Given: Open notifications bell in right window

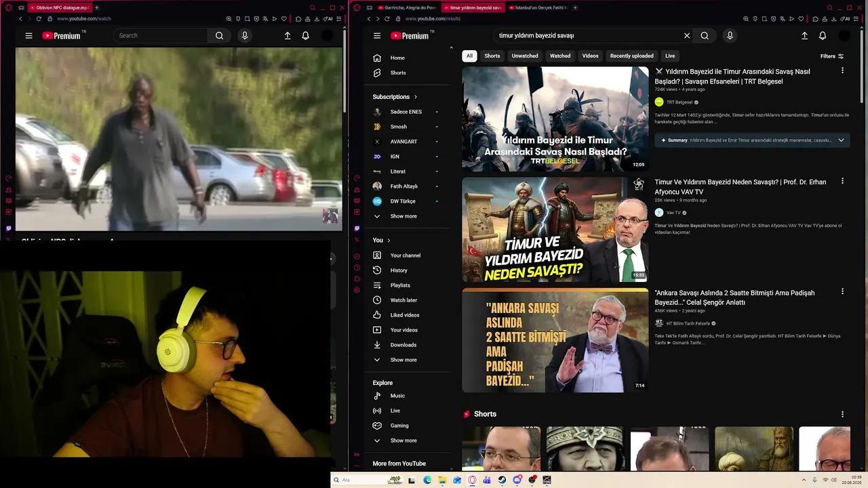Looking at the screenshot, I should point(823,36).
